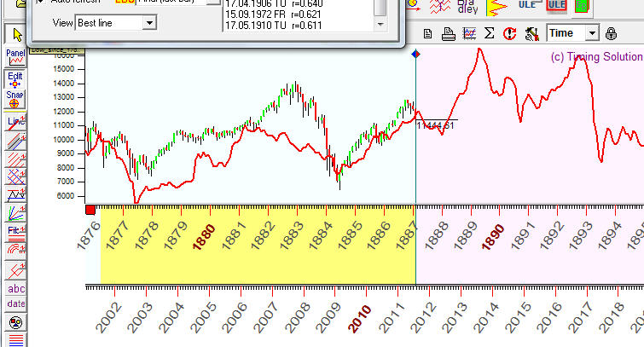Activate the Edit tool
The width and height of the screenshot is (644, 347).
(15, 79)
